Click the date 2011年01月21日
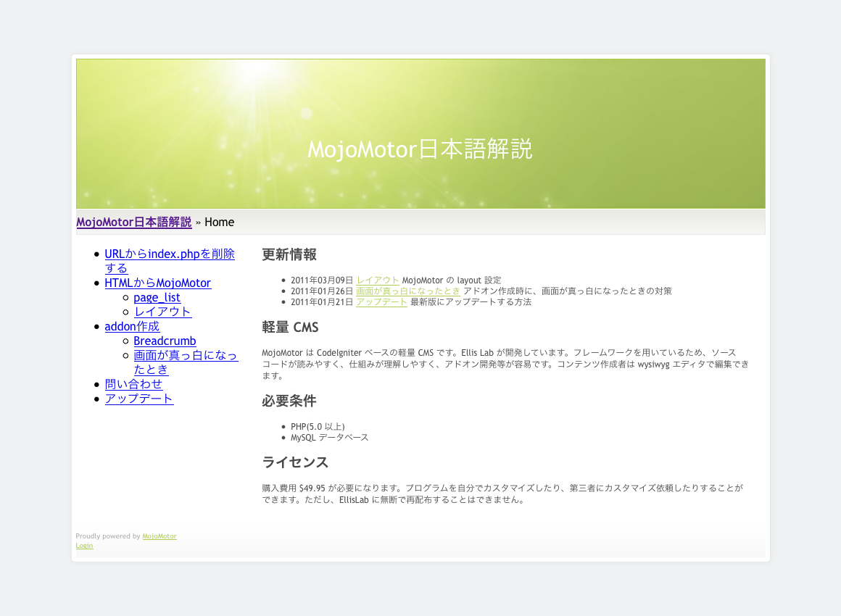The height and width of the screenshot is (616, 841). [322, 301]
